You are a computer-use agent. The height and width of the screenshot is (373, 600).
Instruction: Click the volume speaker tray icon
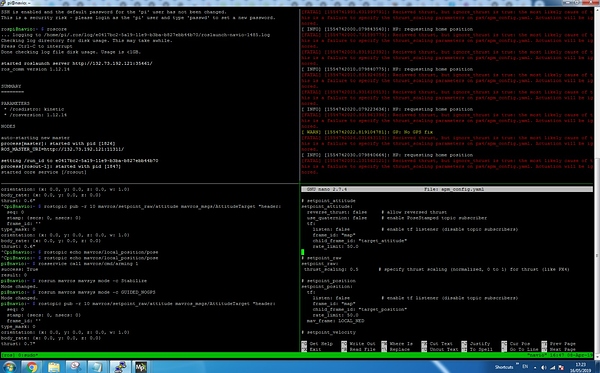pyautogui.click(x=543, y=368)
